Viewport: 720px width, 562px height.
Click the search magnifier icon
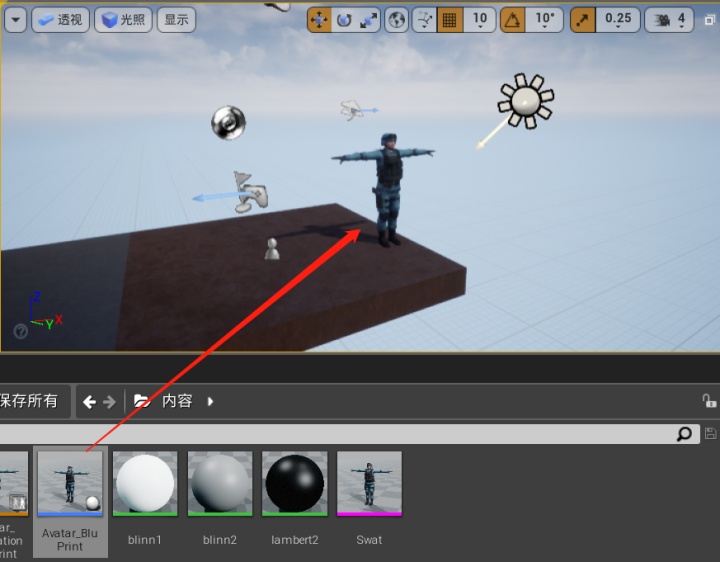coord(684,434)
